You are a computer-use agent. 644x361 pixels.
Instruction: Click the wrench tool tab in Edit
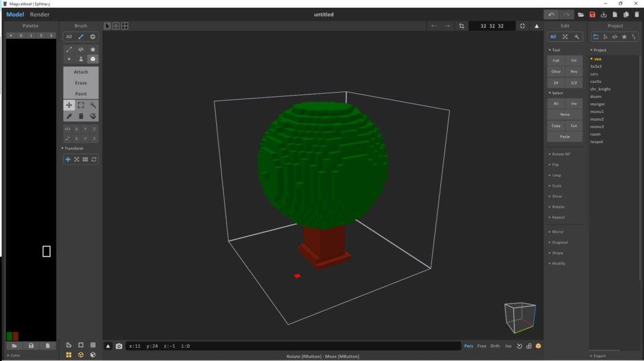click(577, 37)
